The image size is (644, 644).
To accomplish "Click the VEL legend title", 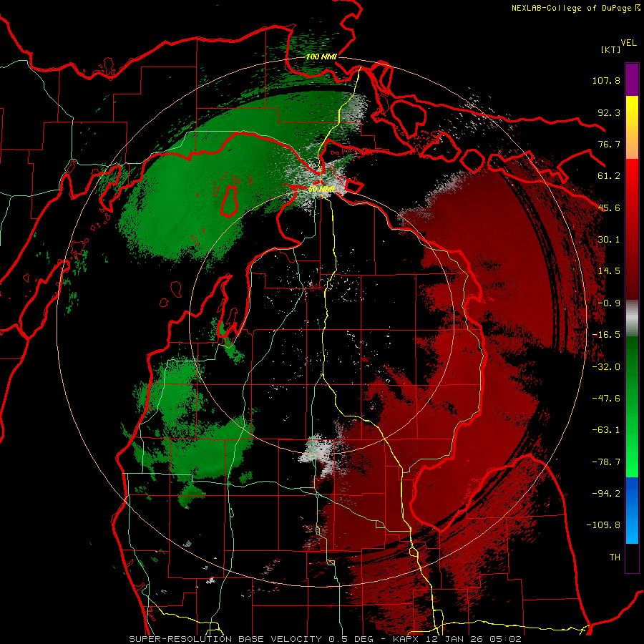I will tap(628, 43).
